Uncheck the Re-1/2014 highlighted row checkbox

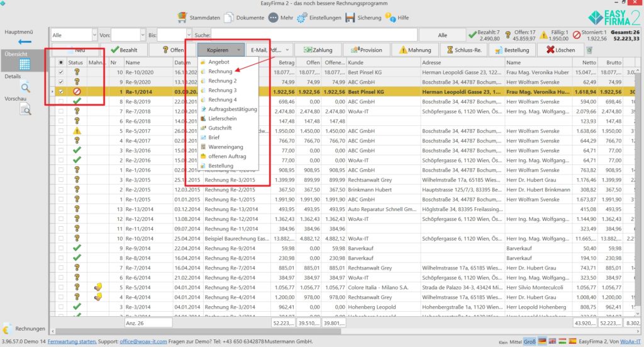(x=61, y=92)
